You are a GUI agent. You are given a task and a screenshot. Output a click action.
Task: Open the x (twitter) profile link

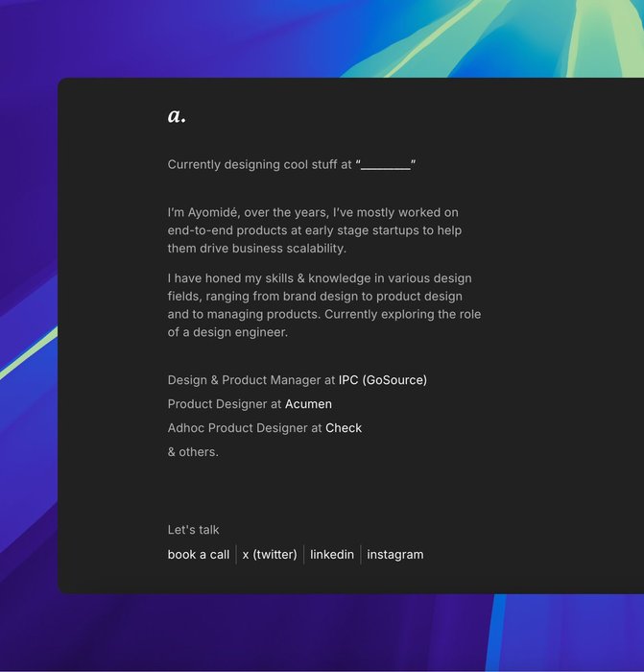click(270, 555)
